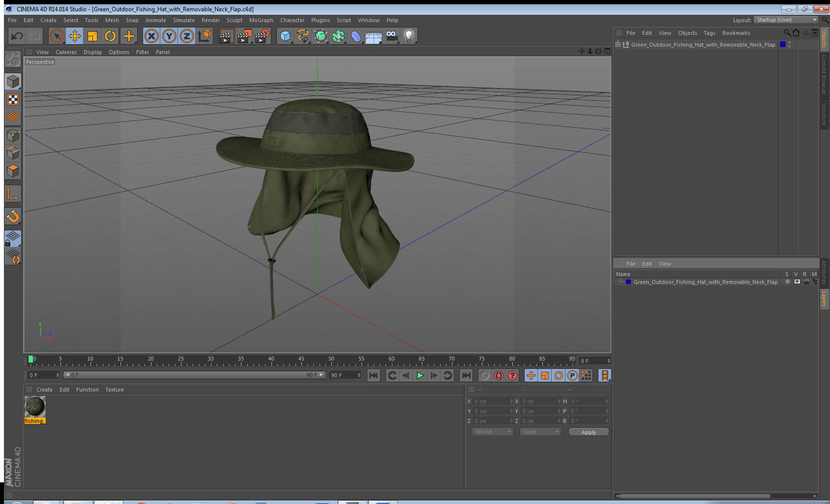
Task: Open the viewport Display menu
Action: click(x=92, y=52)
